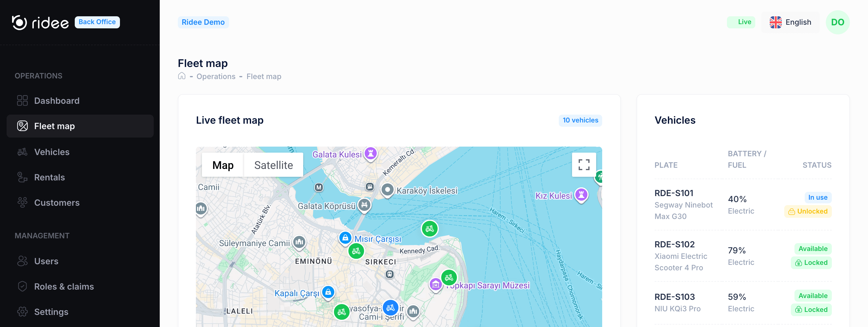This screenshot has width=868, height=327.
Task: Click the Ridee Demo tenant badge
Action: tap(203, 22)
